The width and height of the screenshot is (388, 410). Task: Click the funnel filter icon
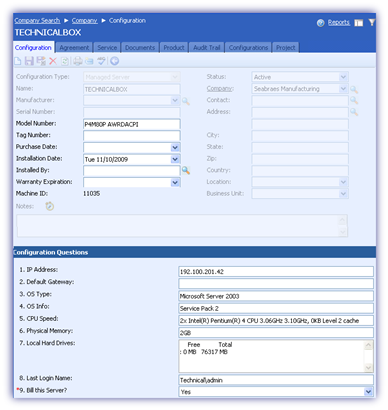pyautogui.click(x=372, y=22)
